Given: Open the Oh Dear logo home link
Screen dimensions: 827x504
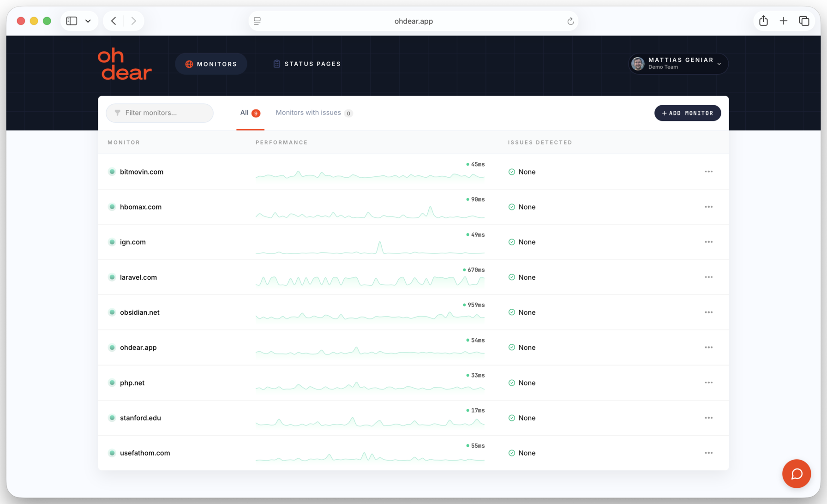Looking at the screenshot, I should 125,64.
